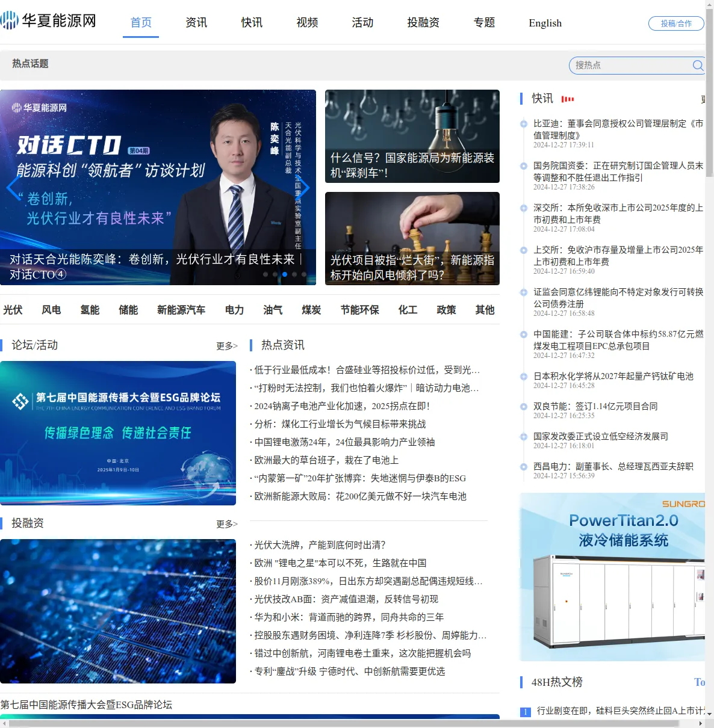Viewport: 714px width, 728px height.
Task: Click the search magnifier icon
Action: 698,65
